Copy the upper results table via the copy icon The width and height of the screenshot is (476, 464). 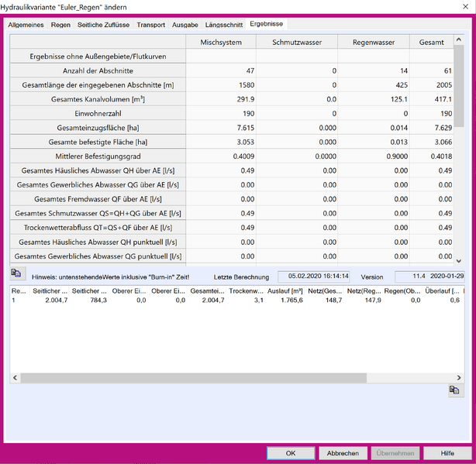click(x=16, y=273)
